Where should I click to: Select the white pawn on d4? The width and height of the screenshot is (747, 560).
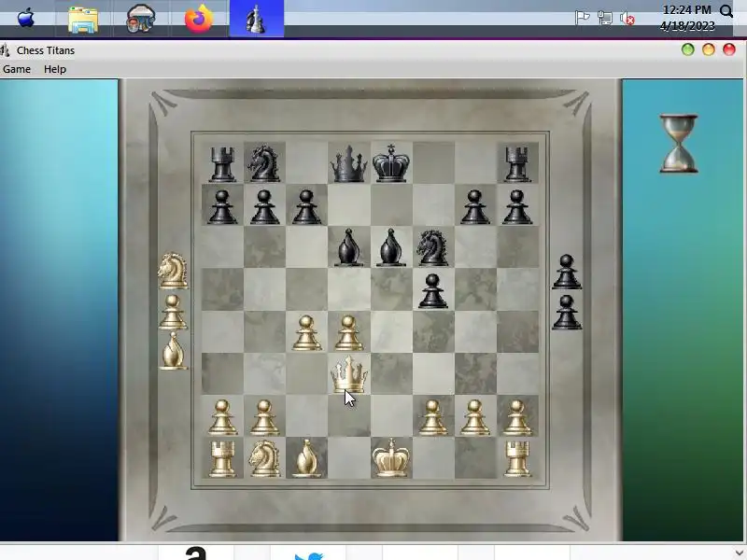tap(348, 333)
